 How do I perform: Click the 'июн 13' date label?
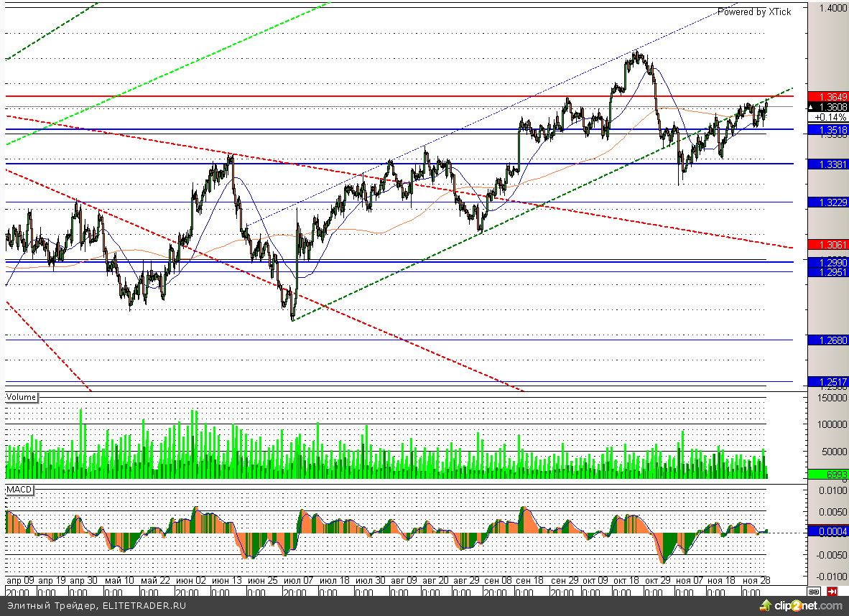[227, 580]
